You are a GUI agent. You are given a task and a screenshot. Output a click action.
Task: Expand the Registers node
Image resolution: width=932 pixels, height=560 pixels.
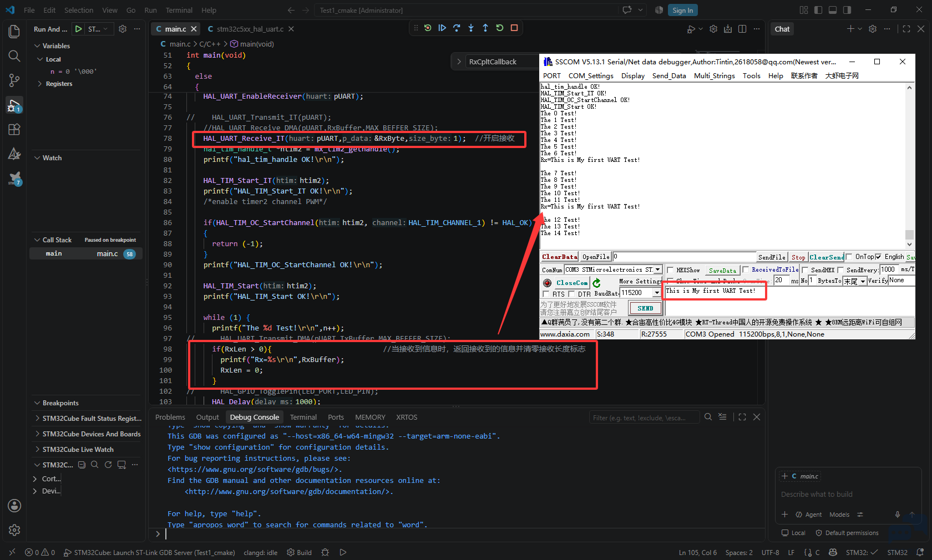coord(58,84)
